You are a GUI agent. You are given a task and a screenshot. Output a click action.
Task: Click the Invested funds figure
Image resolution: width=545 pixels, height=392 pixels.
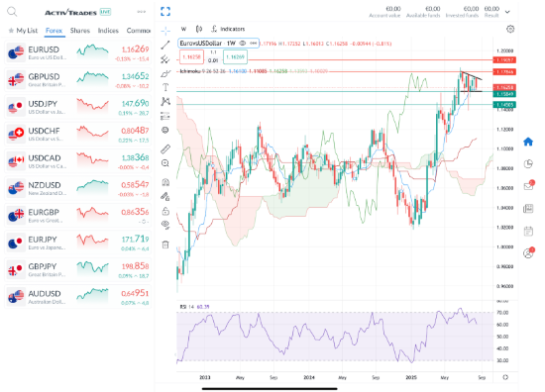click(471, 9)
